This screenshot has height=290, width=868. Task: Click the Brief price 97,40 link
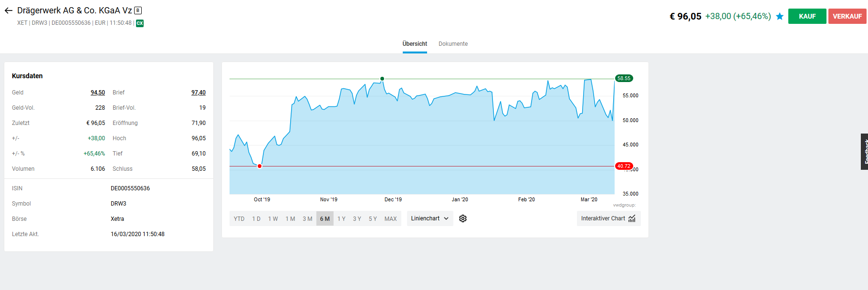point(199,93)
